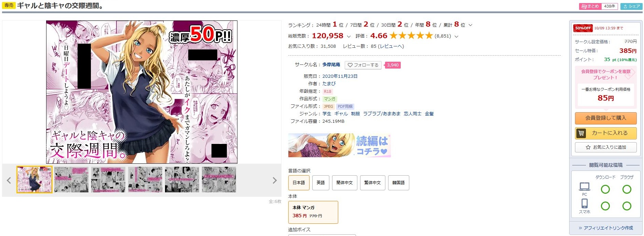Open the ギャル genre tag
The height and width of the screenshot is (236, 644).
[341, 114]
